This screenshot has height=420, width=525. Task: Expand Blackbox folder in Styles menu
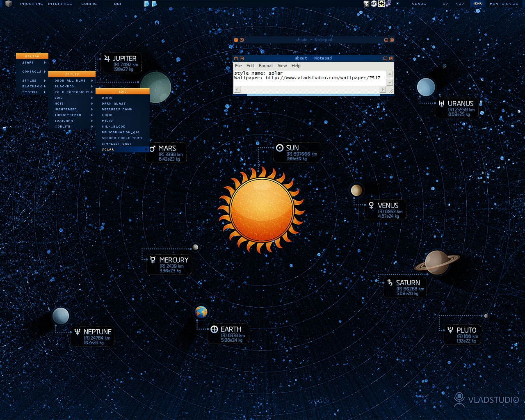click(x=72, y=87)
